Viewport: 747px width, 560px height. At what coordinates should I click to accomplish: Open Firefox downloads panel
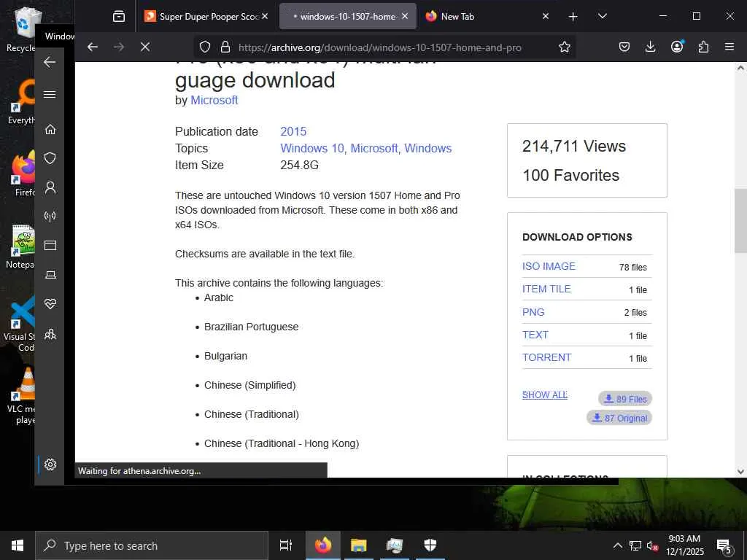pos(650,47)
